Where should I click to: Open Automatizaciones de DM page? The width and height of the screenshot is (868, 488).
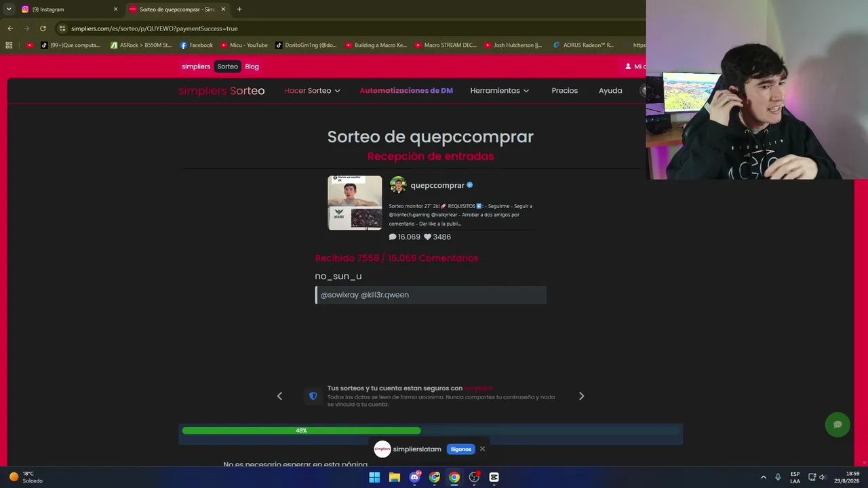click(406, 91)
